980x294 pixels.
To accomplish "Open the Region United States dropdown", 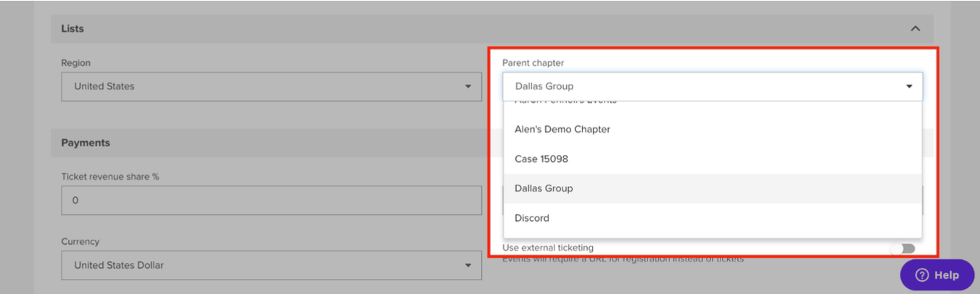I will tap(271, 87).
